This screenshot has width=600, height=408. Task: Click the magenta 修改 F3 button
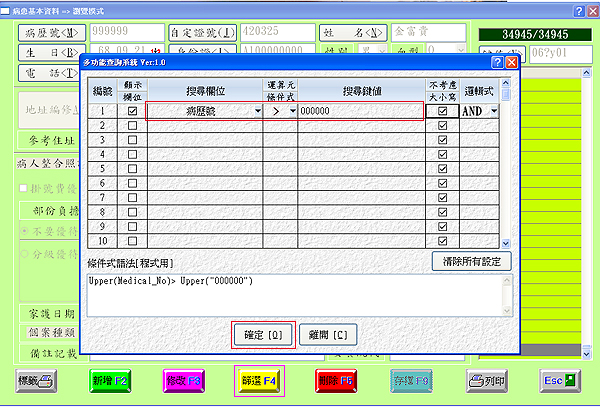coord(184,381)
